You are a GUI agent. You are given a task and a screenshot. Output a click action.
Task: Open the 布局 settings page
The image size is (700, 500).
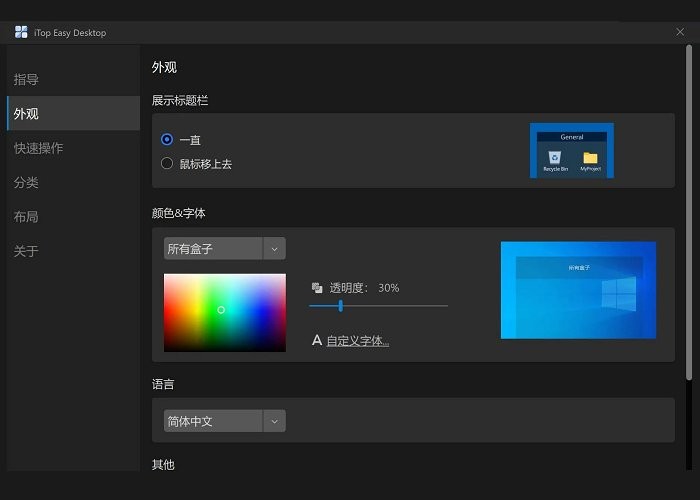pyautogui.click(x=27, y=217)
